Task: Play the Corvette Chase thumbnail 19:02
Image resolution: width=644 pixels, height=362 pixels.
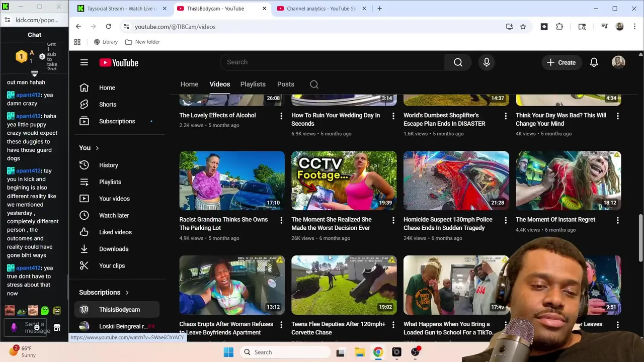Action: (x=344, y=285)
